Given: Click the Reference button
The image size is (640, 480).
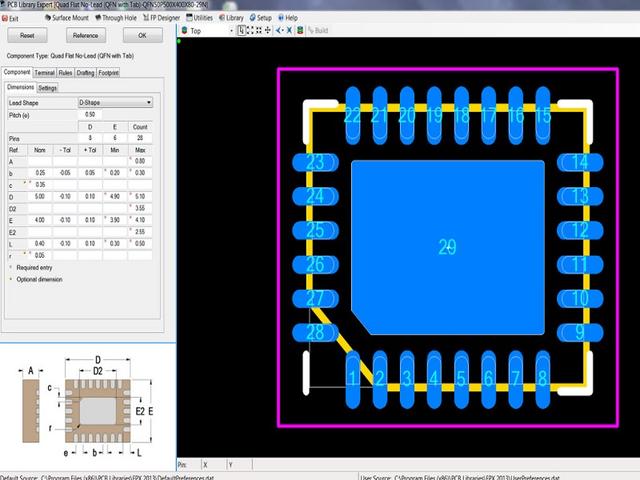Looking at the screenshot, I should point(85,35).
